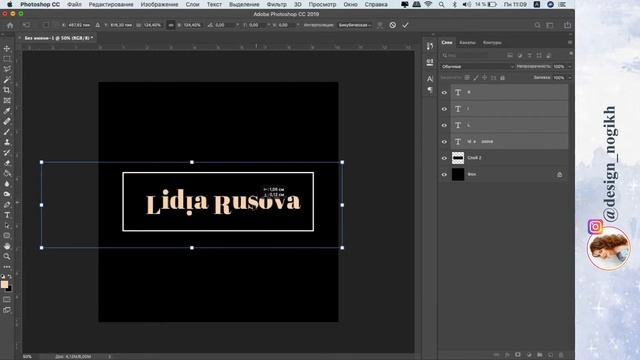Image resolution: width=640 pixels, height=360 pixels.
Task: Click the foreground color swatch
Action: 4,284
